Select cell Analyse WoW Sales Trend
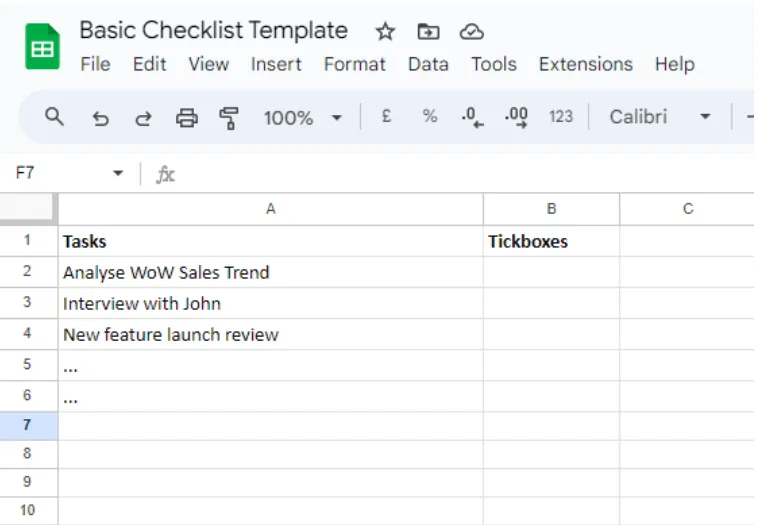757x525 pixels. pos(271,272)
